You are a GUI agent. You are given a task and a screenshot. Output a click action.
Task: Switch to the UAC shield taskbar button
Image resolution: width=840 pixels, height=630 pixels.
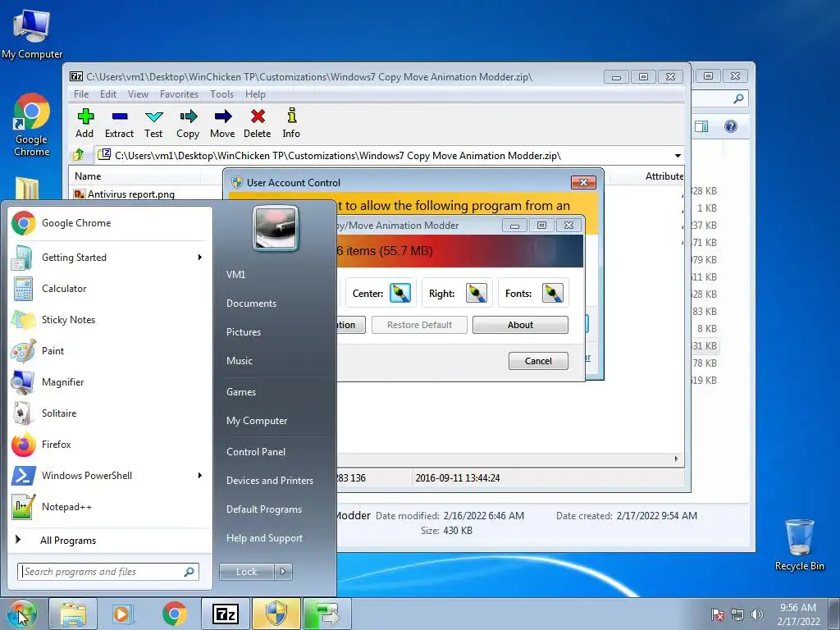coord(276,614)
